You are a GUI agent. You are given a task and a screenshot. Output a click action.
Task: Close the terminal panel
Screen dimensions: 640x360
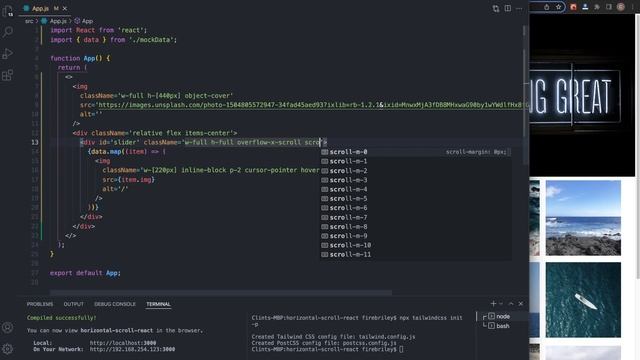coord(521,304)
